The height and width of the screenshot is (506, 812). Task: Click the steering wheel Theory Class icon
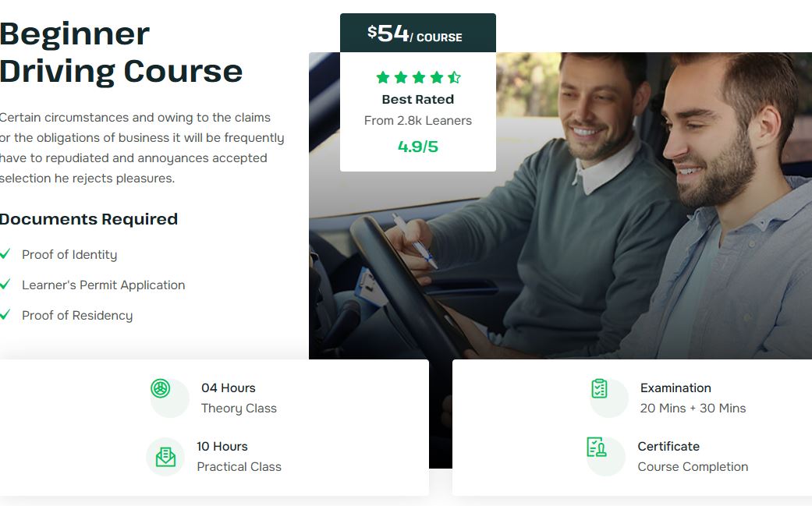(161, 388)
